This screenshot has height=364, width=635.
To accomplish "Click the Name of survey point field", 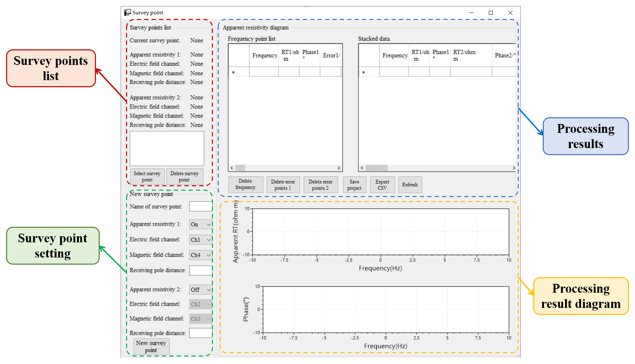I will 201,207.
